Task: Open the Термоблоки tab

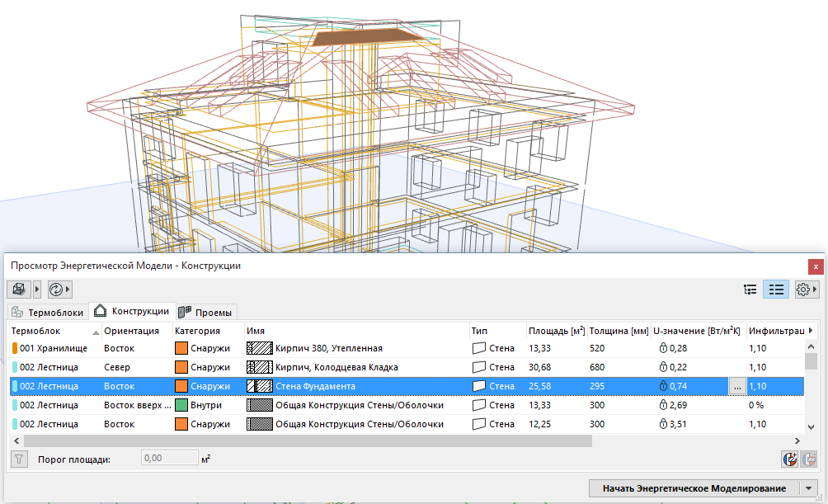Action: coord(48,313)
